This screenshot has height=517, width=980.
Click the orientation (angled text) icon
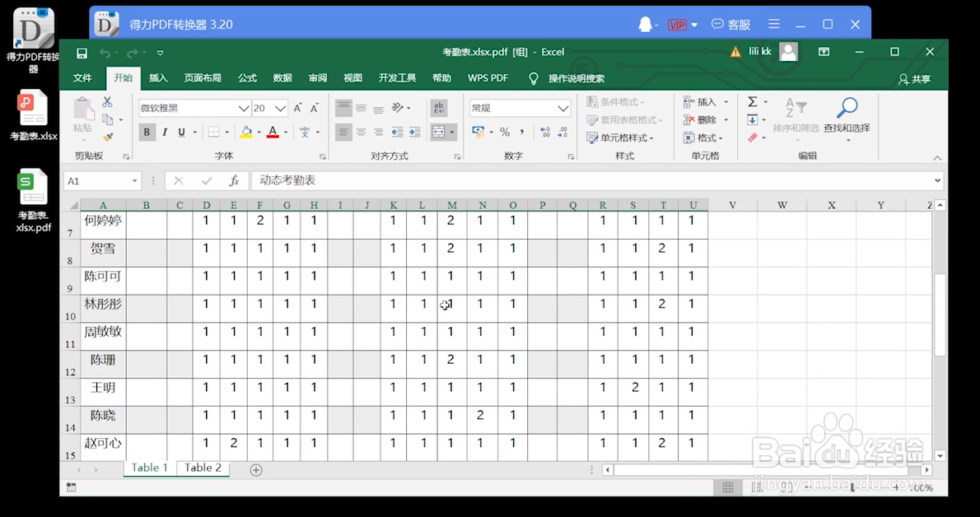pos(398,108)
